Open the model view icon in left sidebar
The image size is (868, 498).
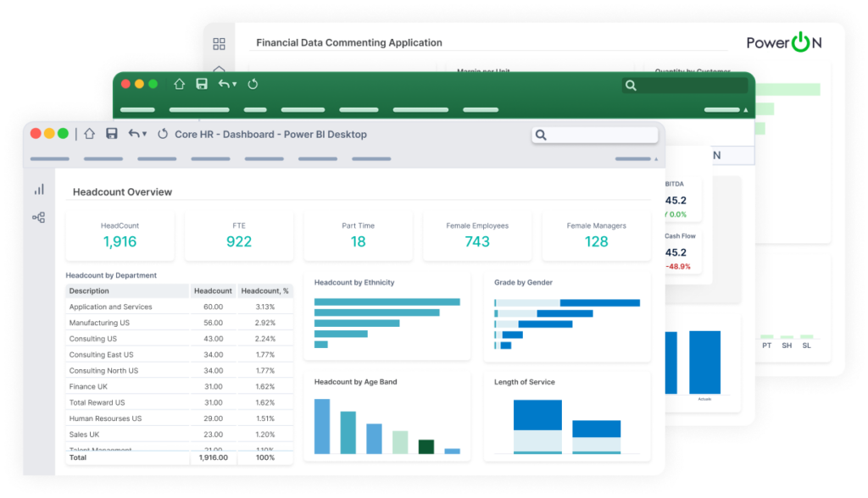[x=38, y=217]
